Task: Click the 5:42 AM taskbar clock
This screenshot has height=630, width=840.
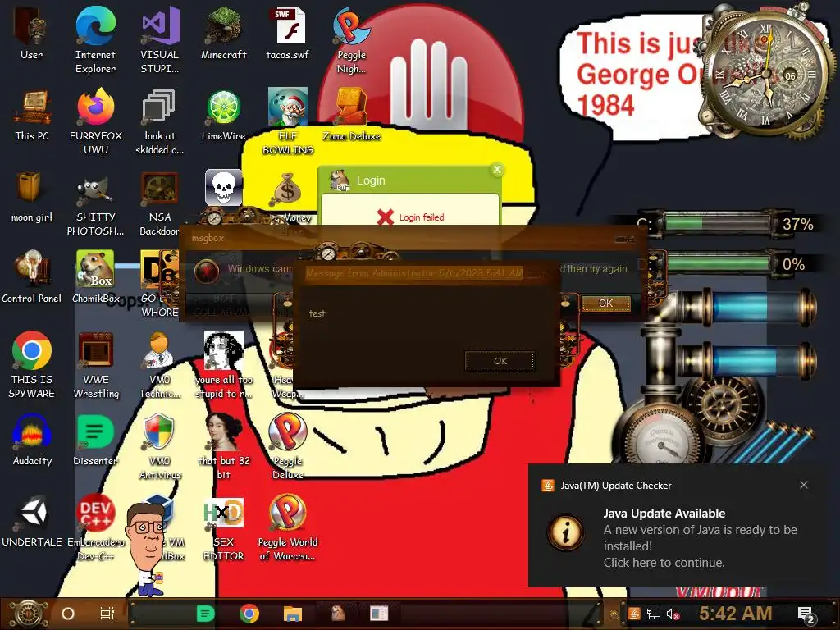Action: pyautogui.click(x=736, y=613)
